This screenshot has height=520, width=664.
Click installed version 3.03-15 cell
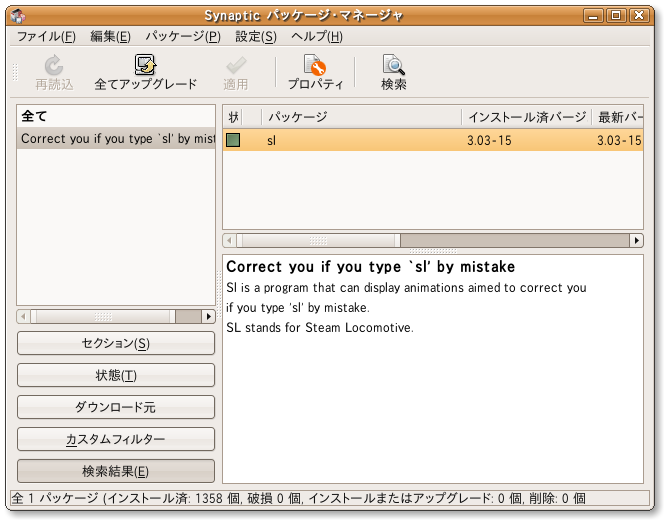(489, 141)
